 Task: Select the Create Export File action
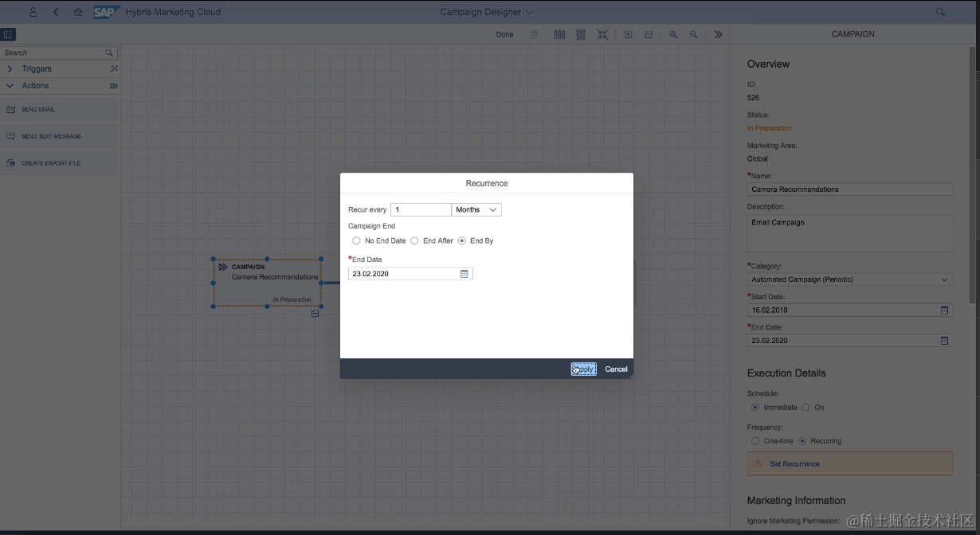tap(59, 163)
